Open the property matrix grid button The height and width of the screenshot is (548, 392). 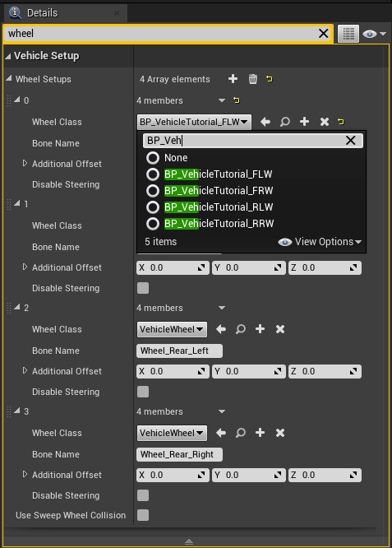click(x=348, y=34)
